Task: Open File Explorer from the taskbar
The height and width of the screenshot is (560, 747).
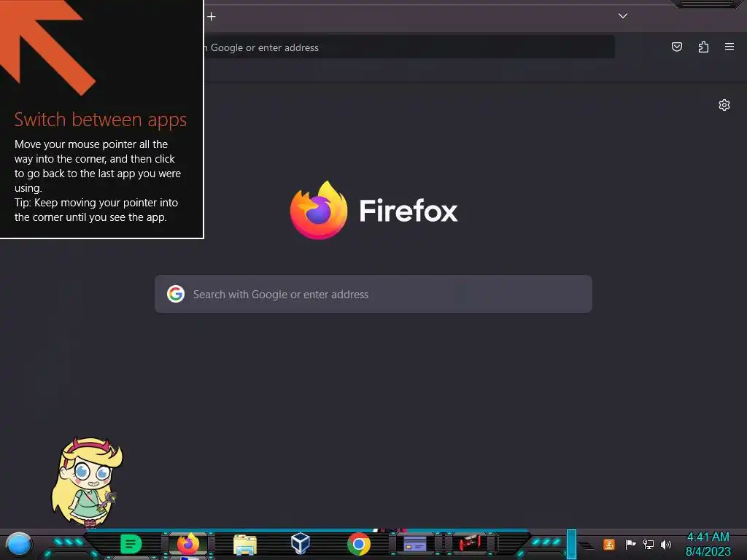Action: click(x=245, y=544)
